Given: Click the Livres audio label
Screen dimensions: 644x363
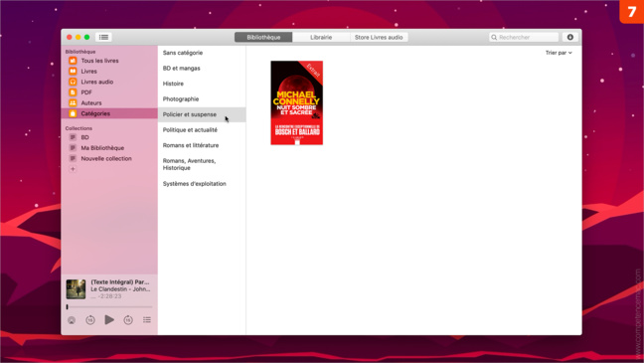Looking at the screenshot, I should pos(97,82).
